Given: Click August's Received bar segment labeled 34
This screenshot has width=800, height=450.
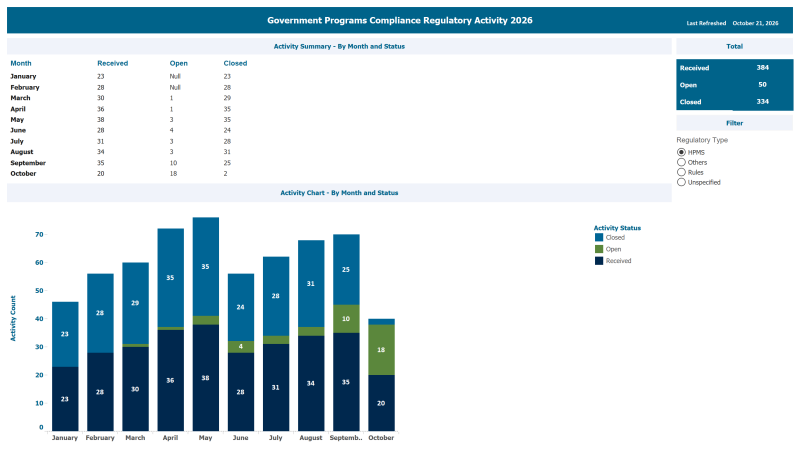Looking at the screenshot, I should [311, 383].
